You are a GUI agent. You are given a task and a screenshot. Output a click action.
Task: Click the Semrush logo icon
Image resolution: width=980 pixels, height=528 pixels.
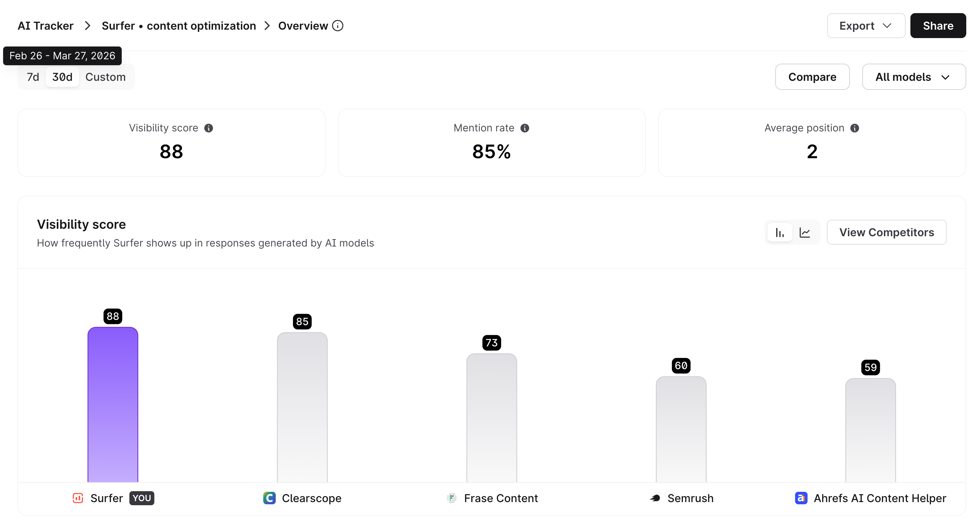(655, 498)
